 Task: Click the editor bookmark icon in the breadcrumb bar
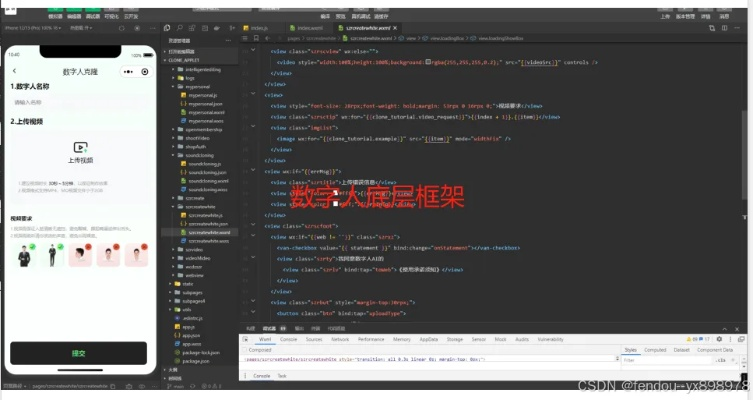(256, 38)
